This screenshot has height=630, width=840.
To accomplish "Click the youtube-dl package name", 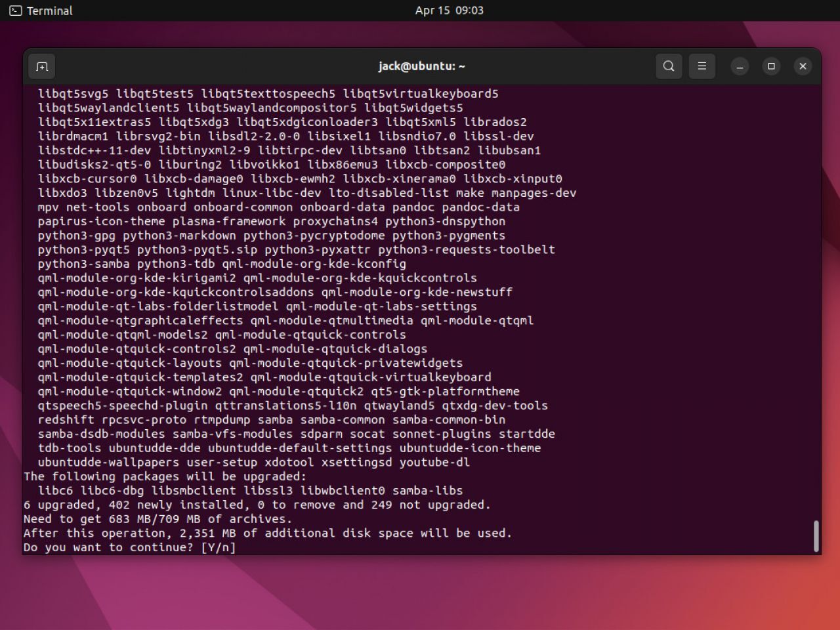I will tap(434, 462).
